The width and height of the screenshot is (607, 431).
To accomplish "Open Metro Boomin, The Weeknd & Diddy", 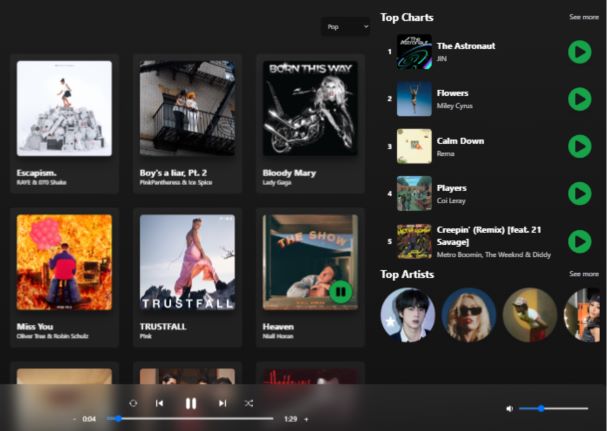I will (x=494, y=255).
